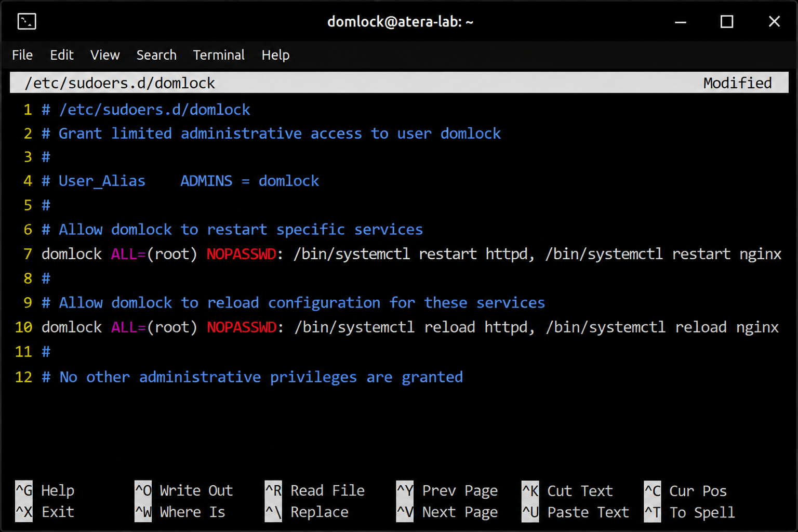Click the ^Y Prev Page shortcut

pyautogui.click(x=447, y=490)
